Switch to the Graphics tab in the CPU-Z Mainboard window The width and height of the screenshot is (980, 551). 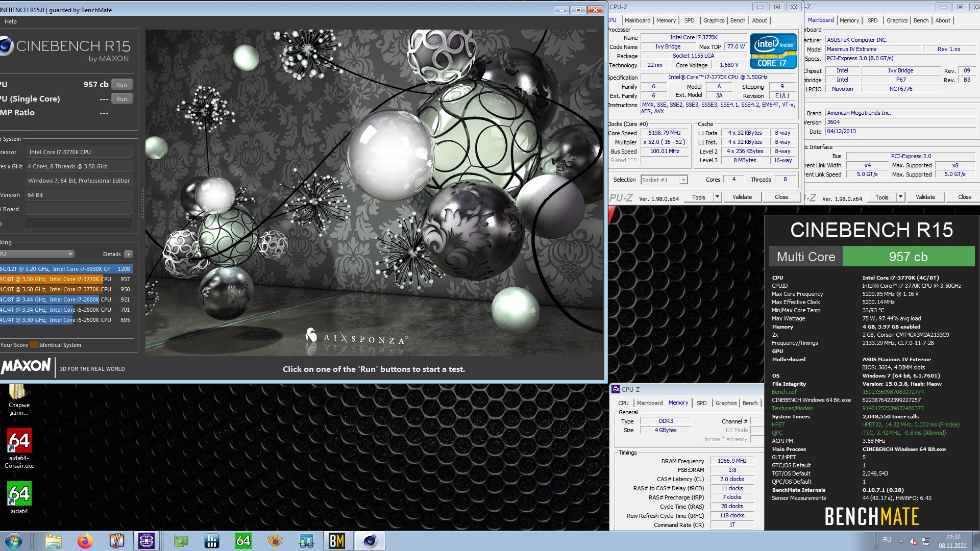(x=897, y=20)
